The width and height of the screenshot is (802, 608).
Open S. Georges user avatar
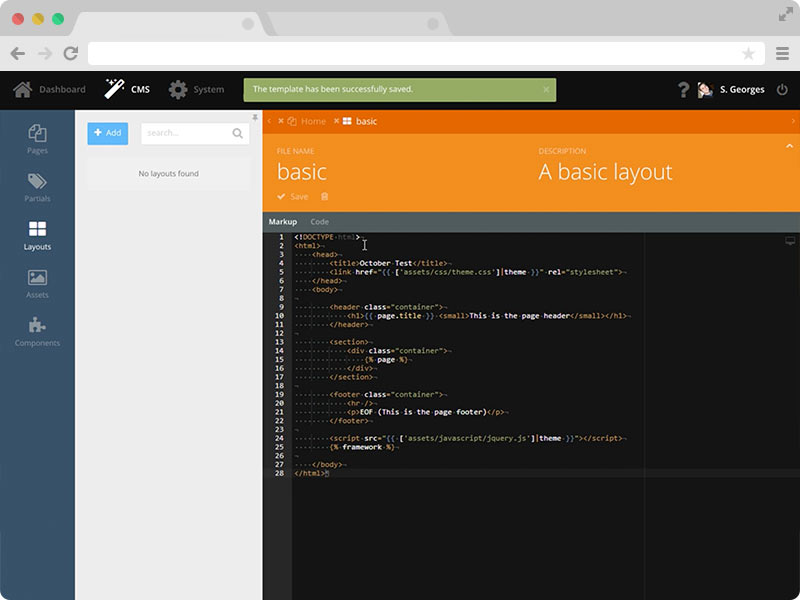tap(705, 90)
